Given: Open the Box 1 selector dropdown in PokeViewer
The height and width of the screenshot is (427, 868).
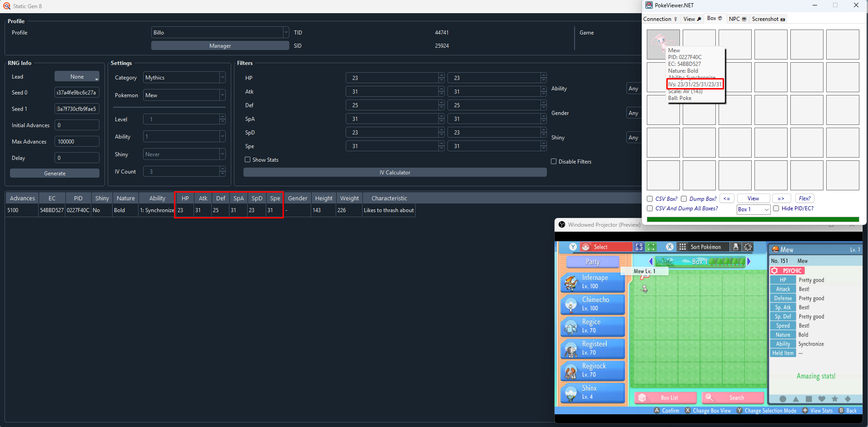Looking at the screenshot, I should (x=753, y=209).
